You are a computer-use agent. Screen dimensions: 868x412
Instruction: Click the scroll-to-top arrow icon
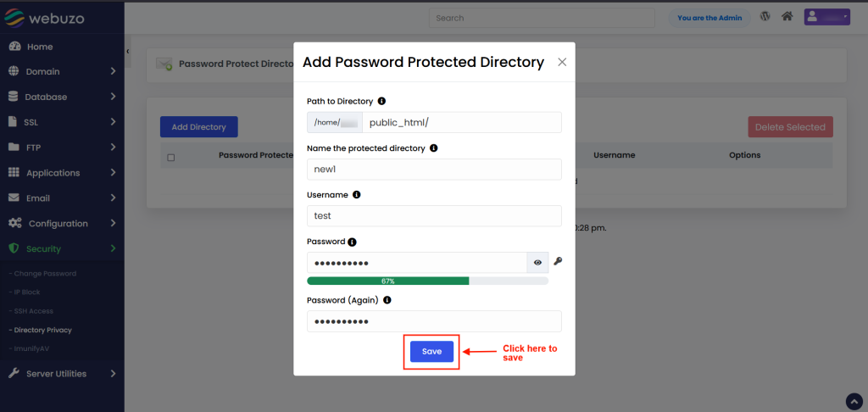click(854, 400)
